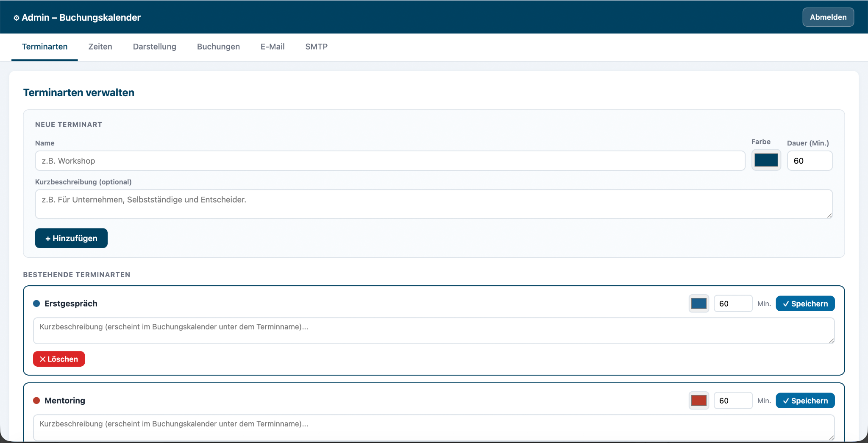868x443 pixels.
Task: Log out with the Abmelden button
Action: (x=828, y=17)
